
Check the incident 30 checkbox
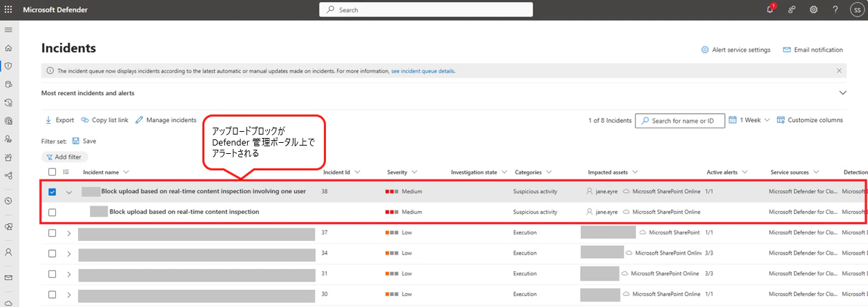(x=52, y=295)
